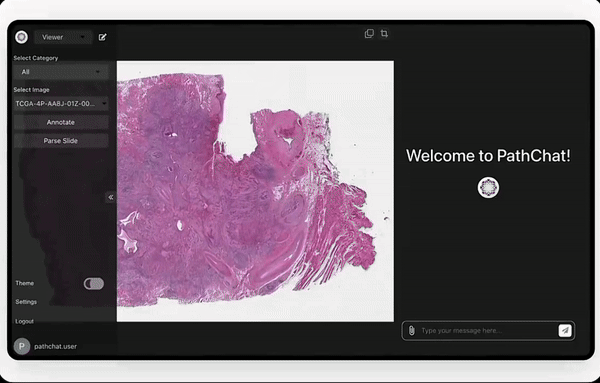Click the tissue slide image in the viewer
The width and height of the screenshot is (600, 383).
pos(255,191)
